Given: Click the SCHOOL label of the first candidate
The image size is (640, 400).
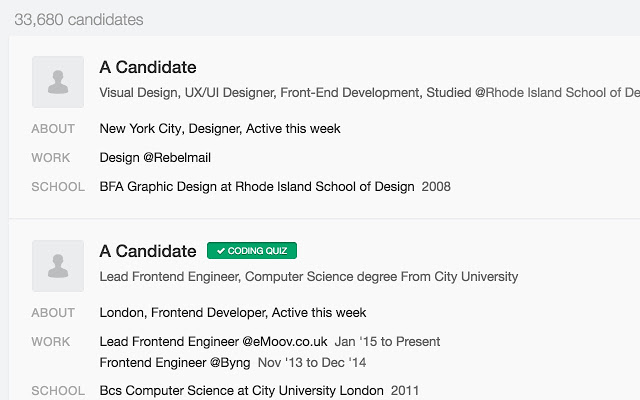Looking at the screenshot, I should (57, 186).
